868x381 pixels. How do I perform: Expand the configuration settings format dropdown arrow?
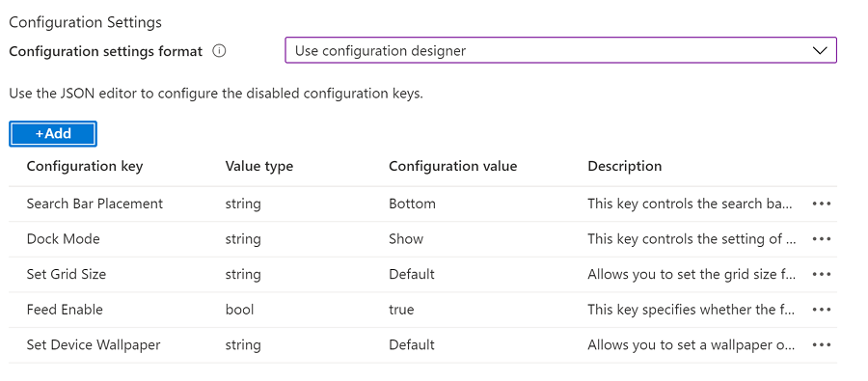pos(819,50)
